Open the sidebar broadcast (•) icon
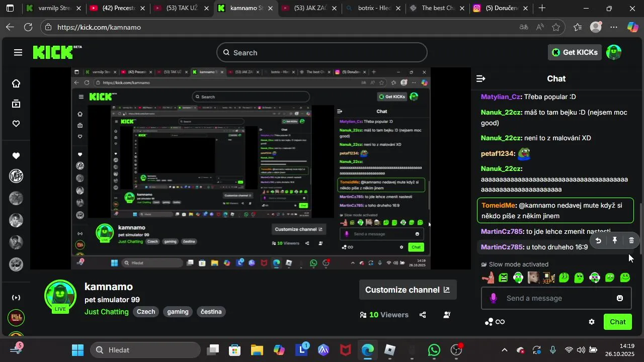The height and width of the screenshot is (362, 644). (x=16, y=298)
